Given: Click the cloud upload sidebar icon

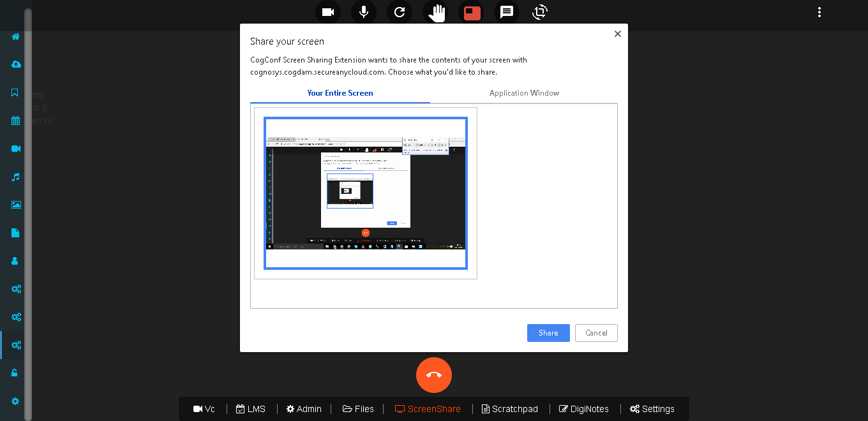Looking at the screenshot, I should tap(16, 64).
